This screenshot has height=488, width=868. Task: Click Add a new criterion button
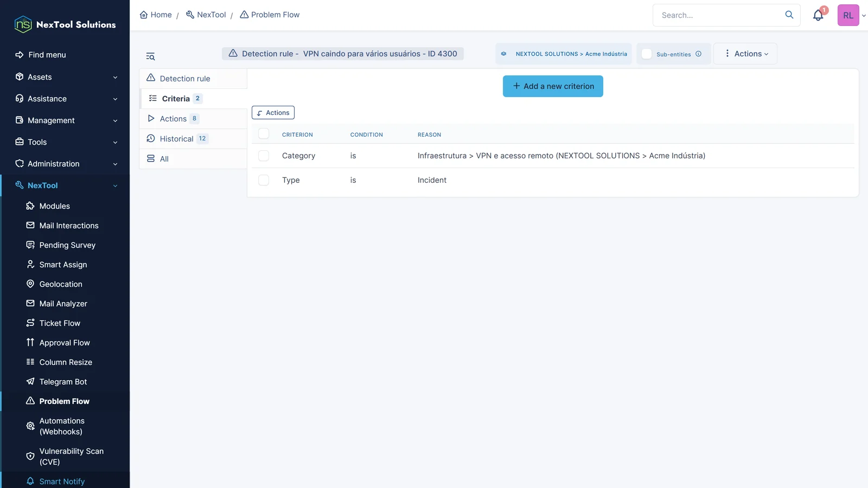pyautogui.click(x=553, y=86)
